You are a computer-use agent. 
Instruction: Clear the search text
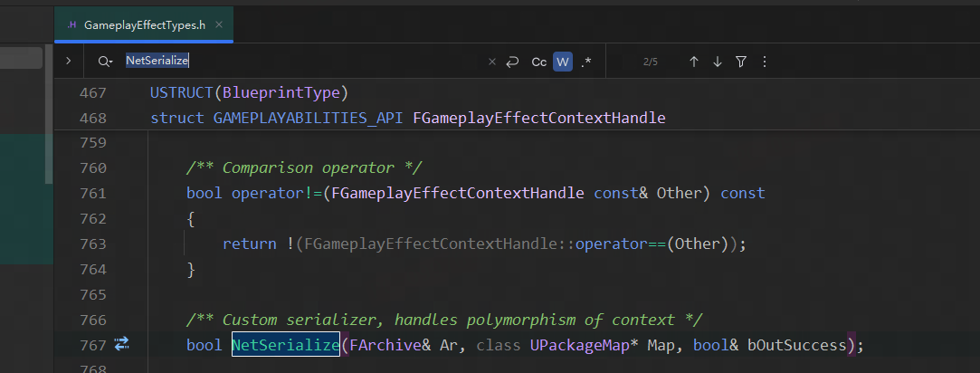pos(492,62)
